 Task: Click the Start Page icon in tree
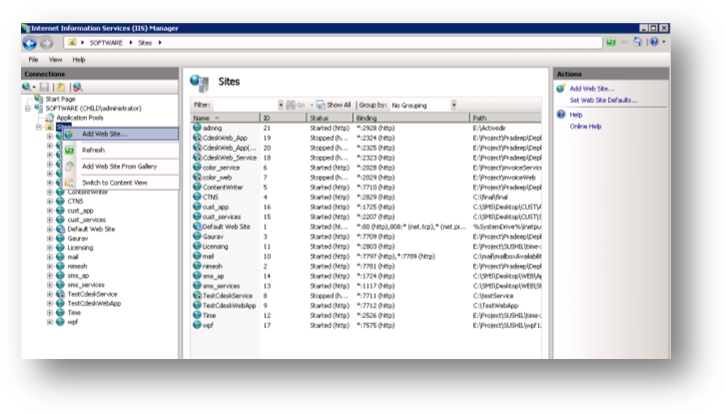[39, 99]
